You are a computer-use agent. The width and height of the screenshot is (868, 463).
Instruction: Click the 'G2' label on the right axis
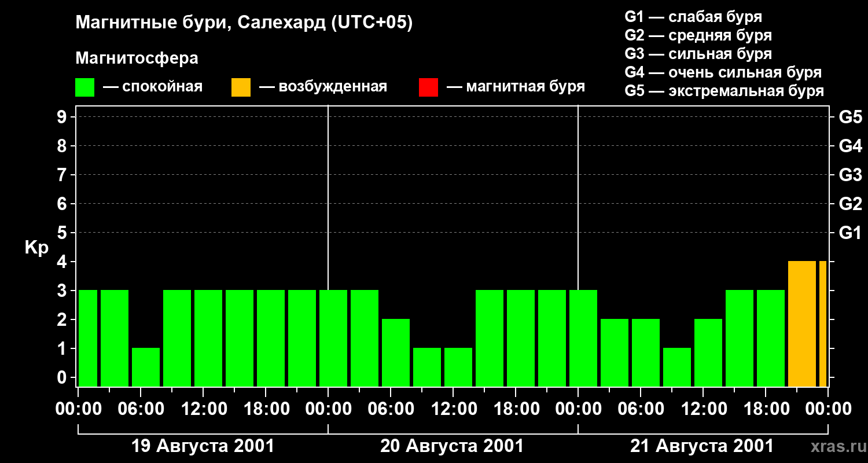click(x=850, y=204)
